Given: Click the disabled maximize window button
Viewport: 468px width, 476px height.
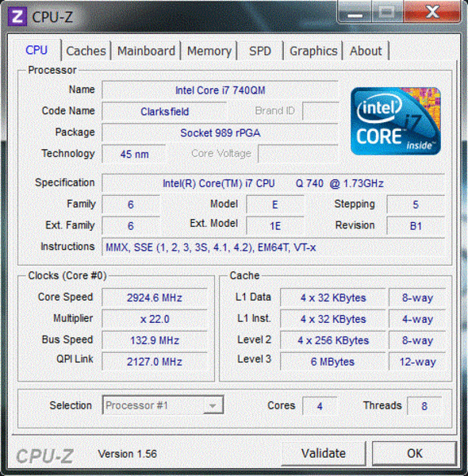Looking at the screenshot, I should [388, 13].
